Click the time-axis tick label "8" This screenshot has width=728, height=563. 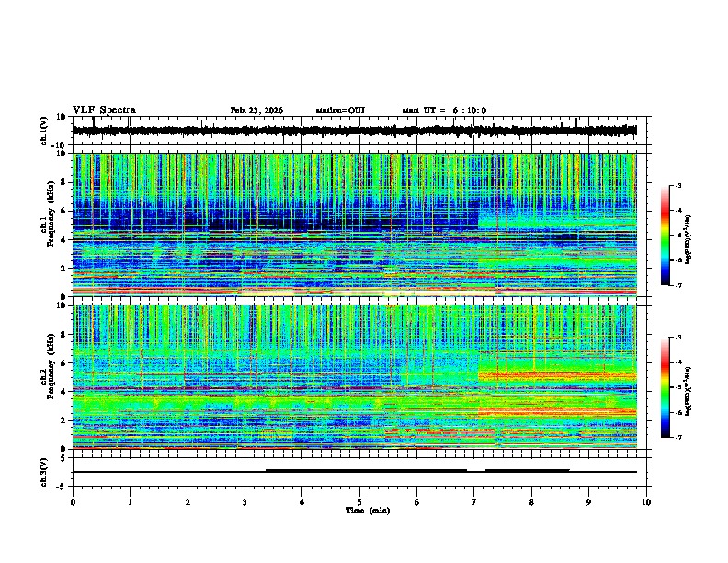[531, 502]
